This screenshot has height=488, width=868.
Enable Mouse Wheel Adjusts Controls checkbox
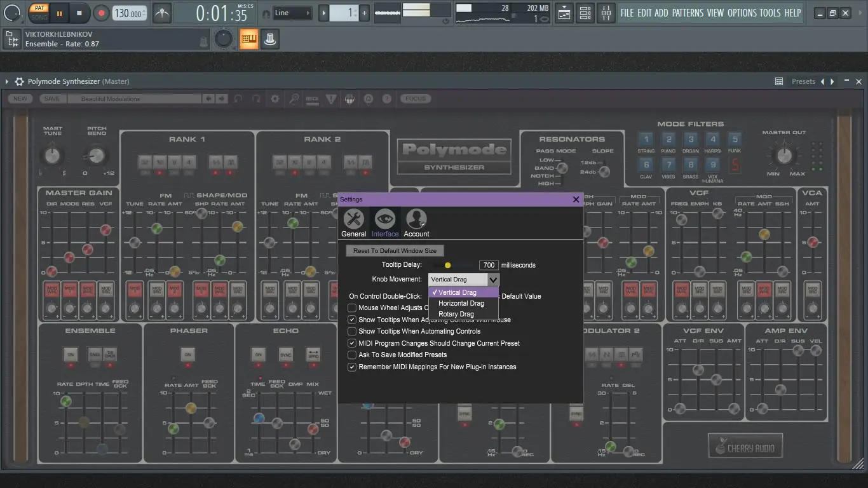pyautogui.click(x=352, y=308)
